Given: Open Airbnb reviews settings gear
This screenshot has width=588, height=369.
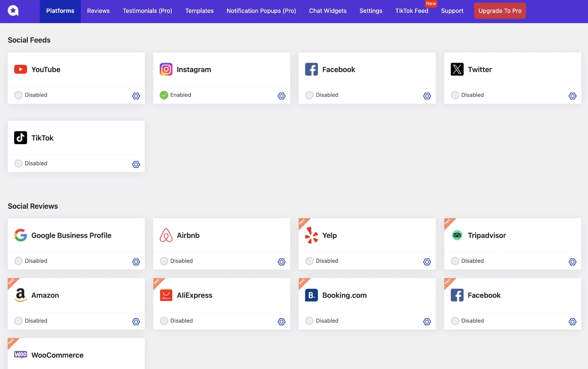Looking at the screenshot, I should pos(281,262).
